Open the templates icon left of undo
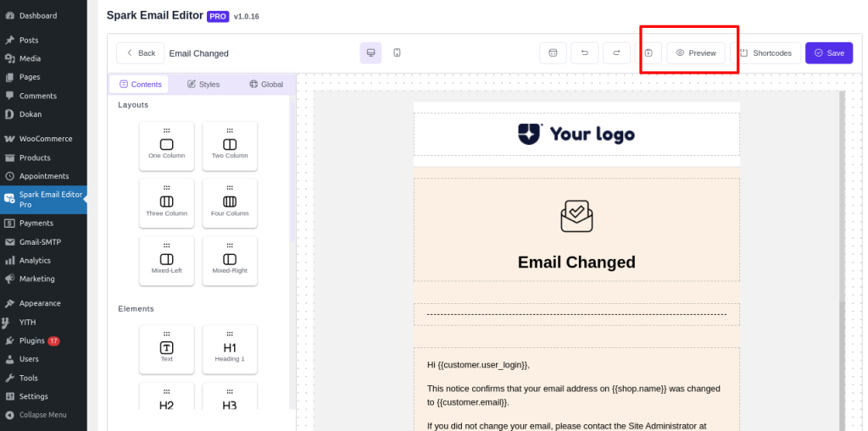Image resolution: width=868 pixels, height=431 pixels. click(553, 52)
